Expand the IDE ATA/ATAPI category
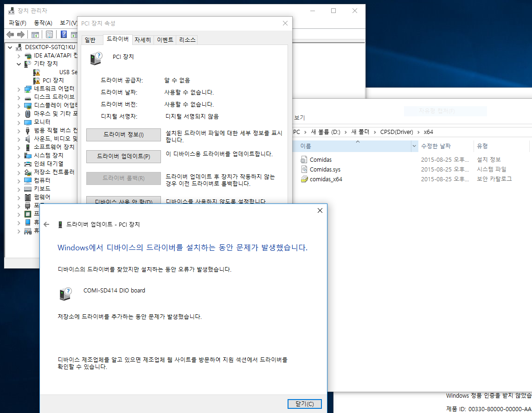Screen dimensions: 532x413 tap(19, 56)
